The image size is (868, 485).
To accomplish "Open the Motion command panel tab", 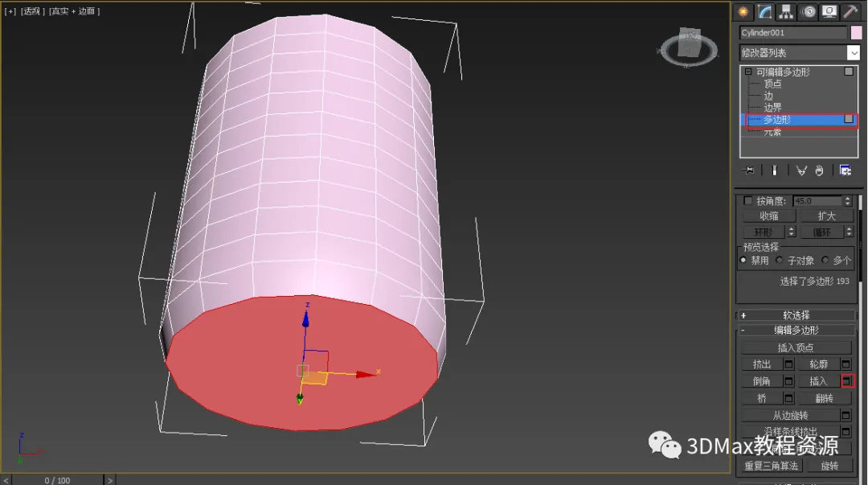I will click(809, 11).
